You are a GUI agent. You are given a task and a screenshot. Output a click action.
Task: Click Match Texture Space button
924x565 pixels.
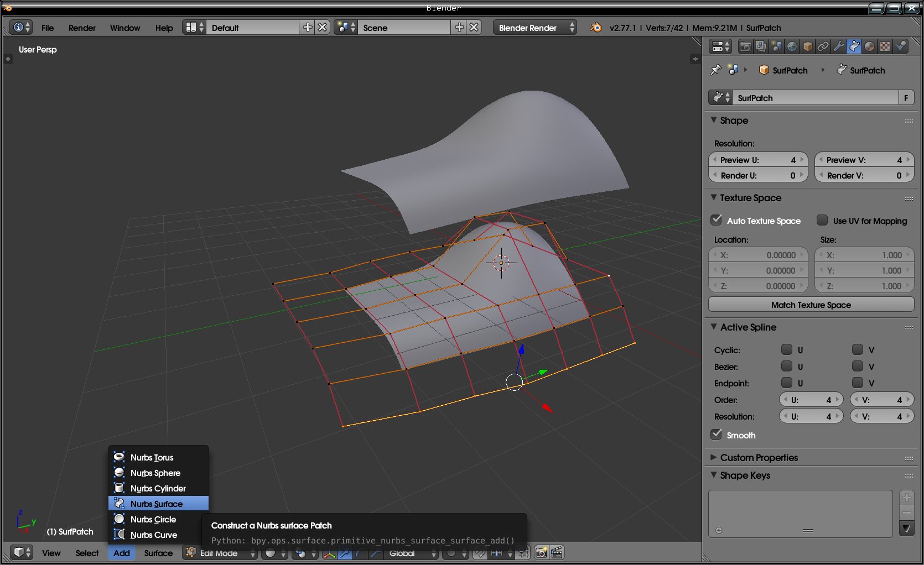tap(811, 305)
